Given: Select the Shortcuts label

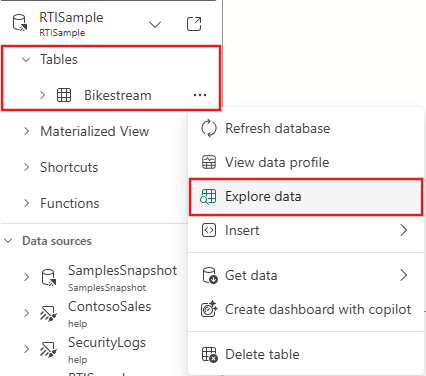Looking at the screenshot, I should pos(69,167).
